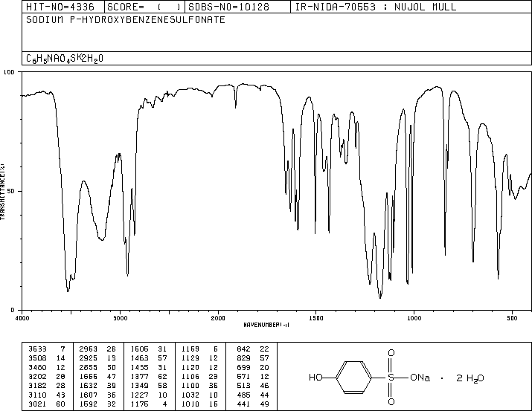The width and height of the screenshot is (532, 411).
Task: Click the HO group in the structure drawing
Action: point(315,378)
